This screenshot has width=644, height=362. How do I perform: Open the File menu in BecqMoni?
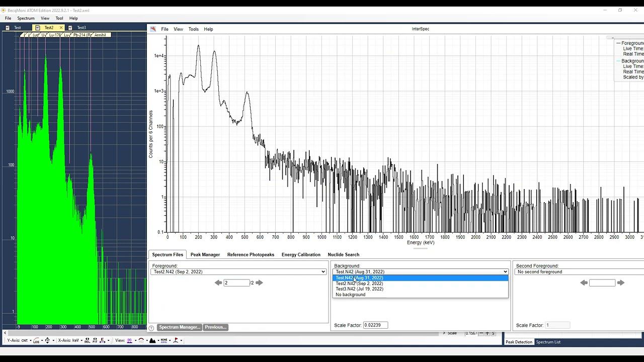(x=8, y=18)
